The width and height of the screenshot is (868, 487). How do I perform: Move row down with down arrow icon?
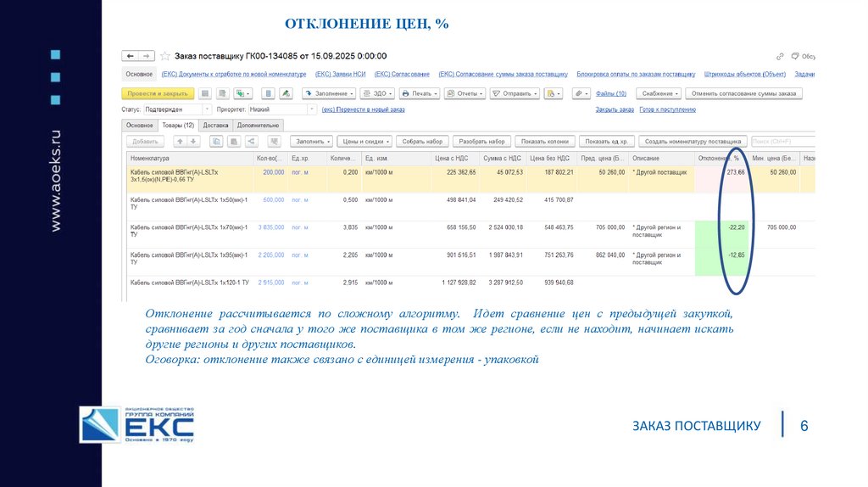tap(193, 142)
